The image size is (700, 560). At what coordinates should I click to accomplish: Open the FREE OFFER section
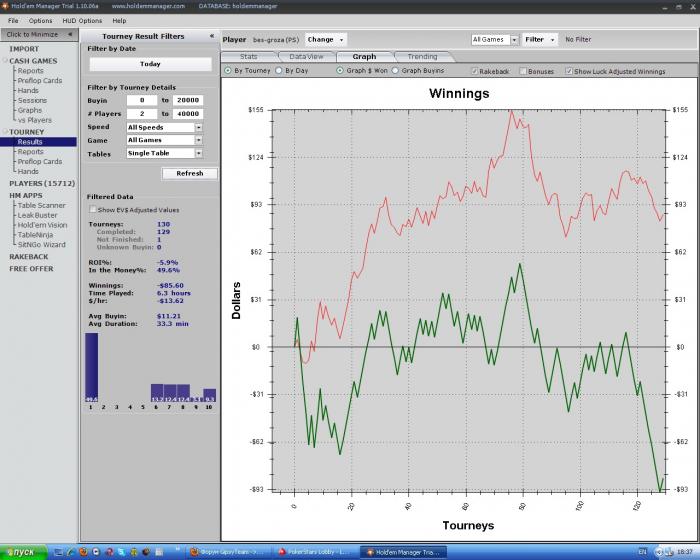tap(31, 269)
